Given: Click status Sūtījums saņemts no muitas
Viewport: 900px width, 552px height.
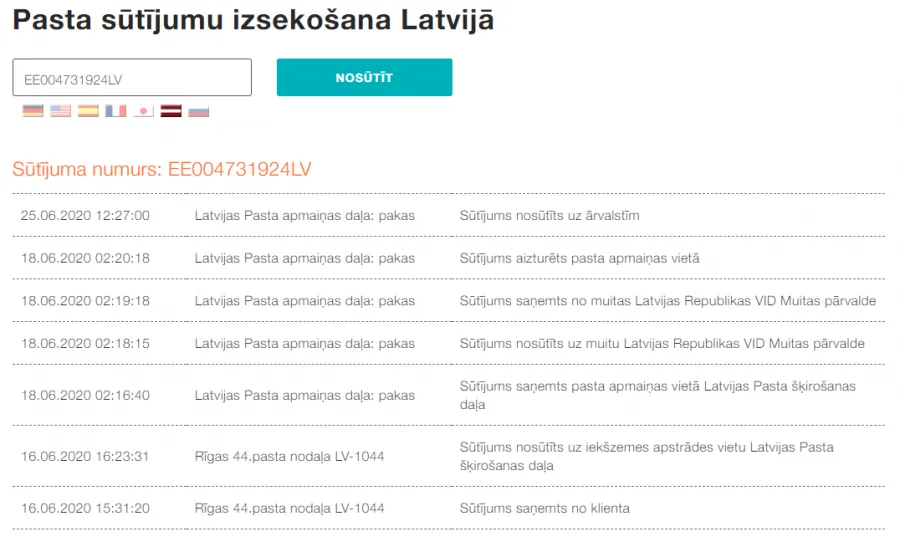Looking at the screenshot, I should point(668,301).
